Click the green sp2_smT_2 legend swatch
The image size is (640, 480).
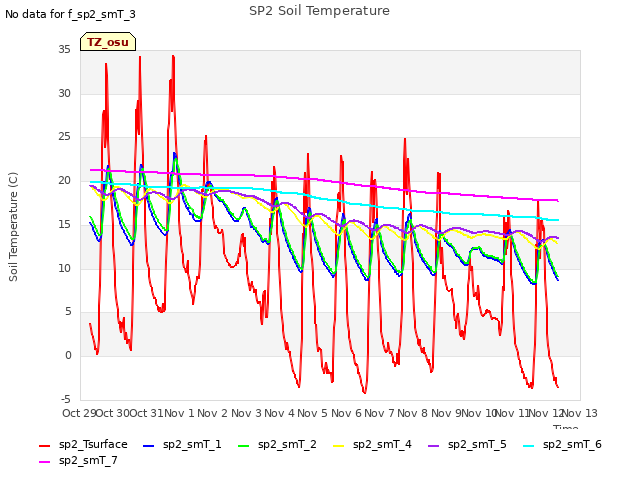[x=243, y=446]
